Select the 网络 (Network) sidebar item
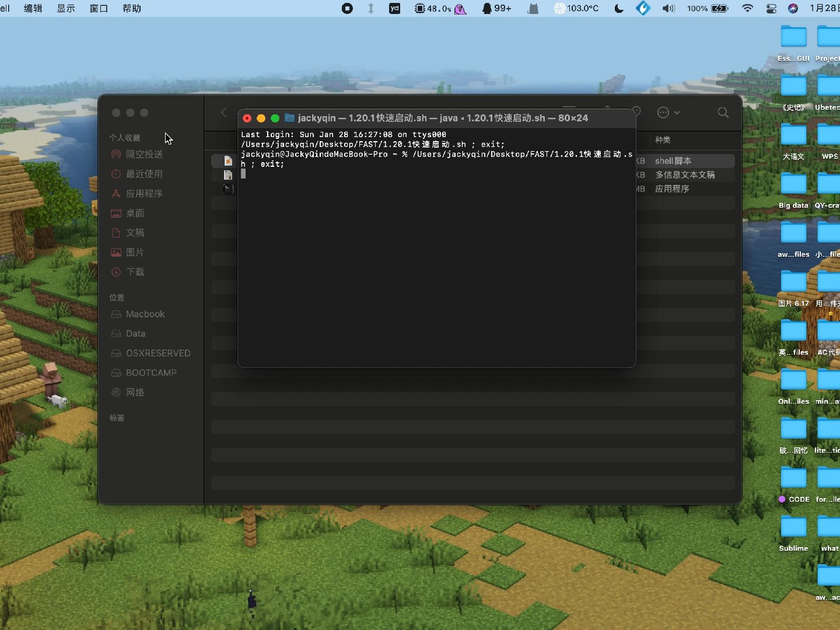 (x=135, y=392)
